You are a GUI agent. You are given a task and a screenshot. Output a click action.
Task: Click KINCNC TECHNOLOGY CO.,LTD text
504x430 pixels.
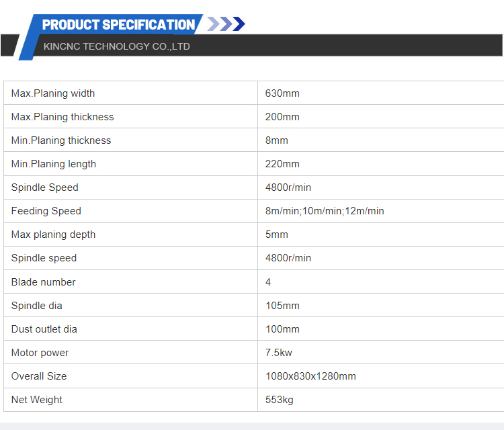[x=116, y=46]
